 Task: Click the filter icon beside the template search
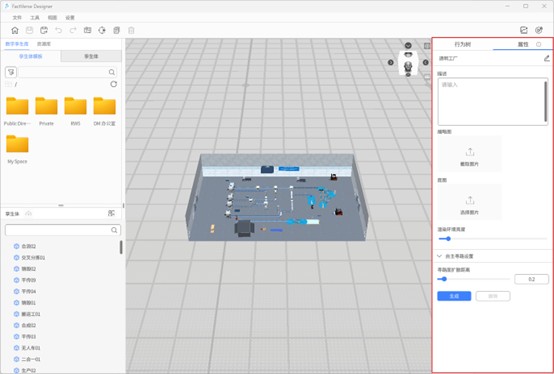pos(11,72)
